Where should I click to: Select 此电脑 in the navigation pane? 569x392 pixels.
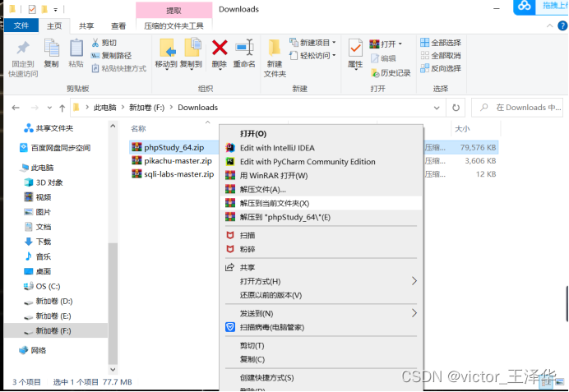[x=37, y=168]
